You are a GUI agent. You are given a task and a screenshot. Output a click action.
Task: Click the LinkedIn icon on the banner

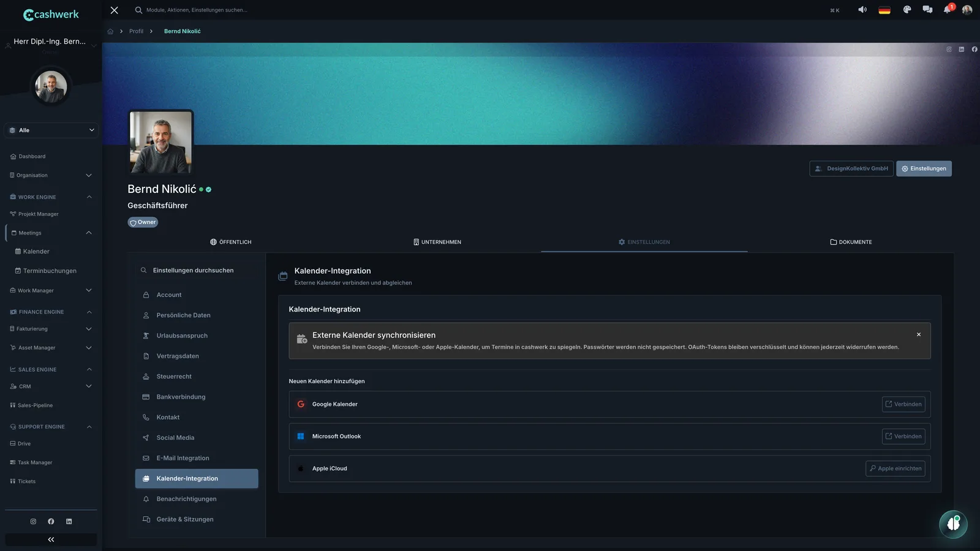[x=962, y=50]
